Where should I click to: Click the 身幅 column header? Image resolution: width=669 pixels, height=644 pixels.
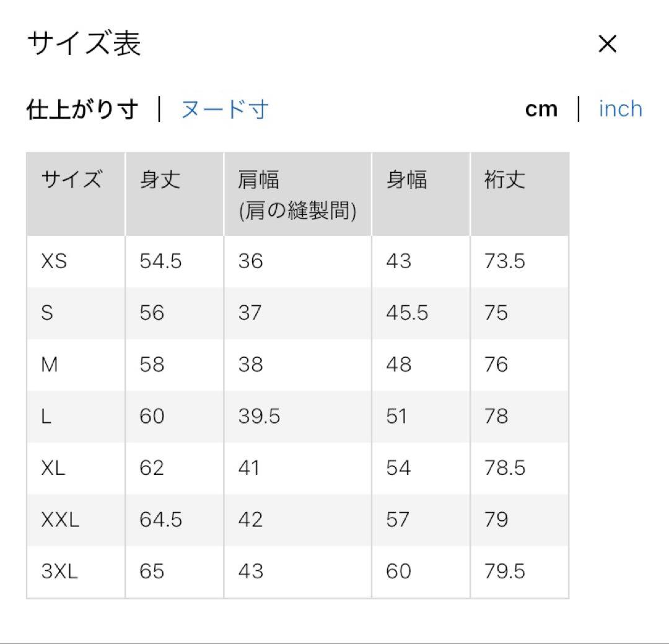[x=421, y=194]
